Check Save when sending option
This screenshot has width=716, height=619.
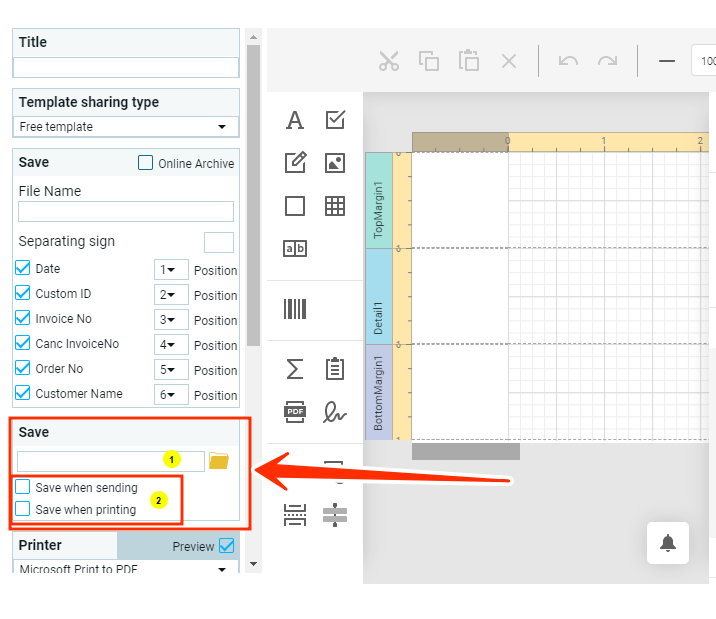click(24, 487)
